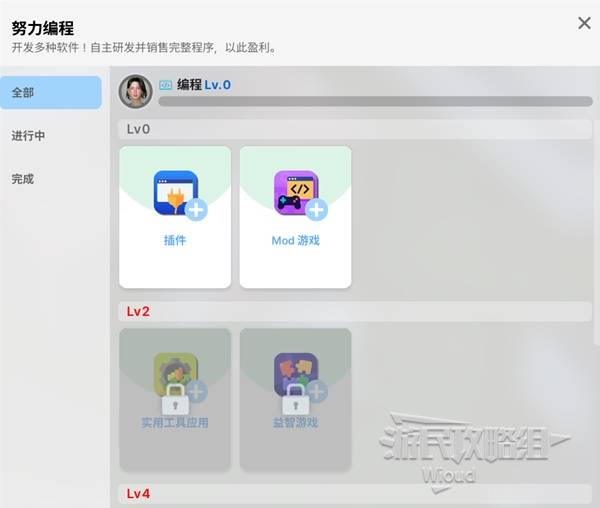This screenshot has height=508, width=600.
Task: Add a new 插件 via plus badge
Action: (x=196, y=210)
